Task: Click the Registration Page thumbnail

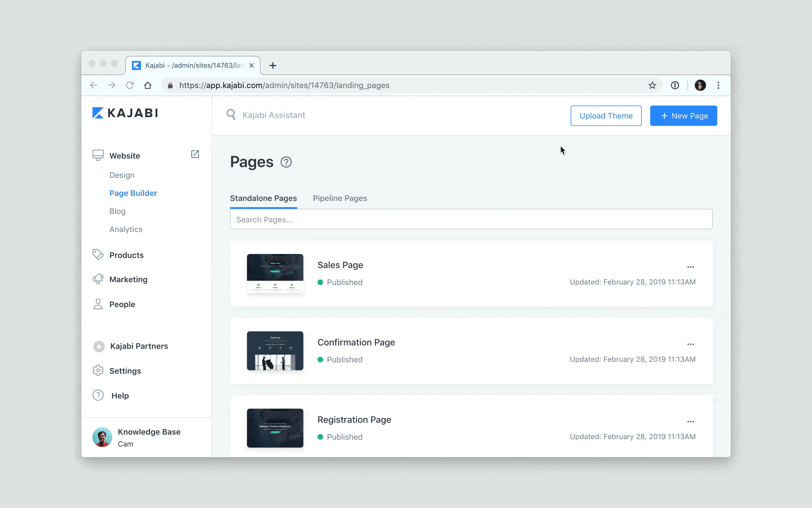Action: pyautogui.click(x=275, y=428)
